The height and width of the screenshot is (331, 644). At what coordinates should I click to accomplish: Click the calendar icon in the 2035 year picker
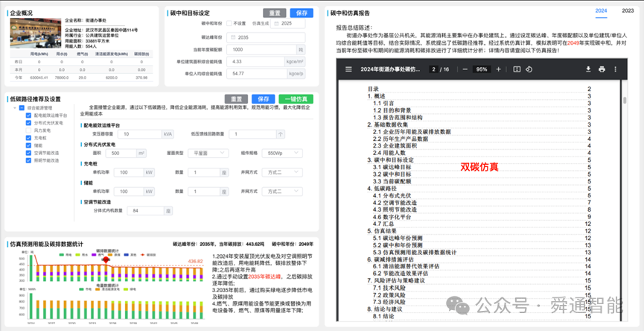pos(233,37)
